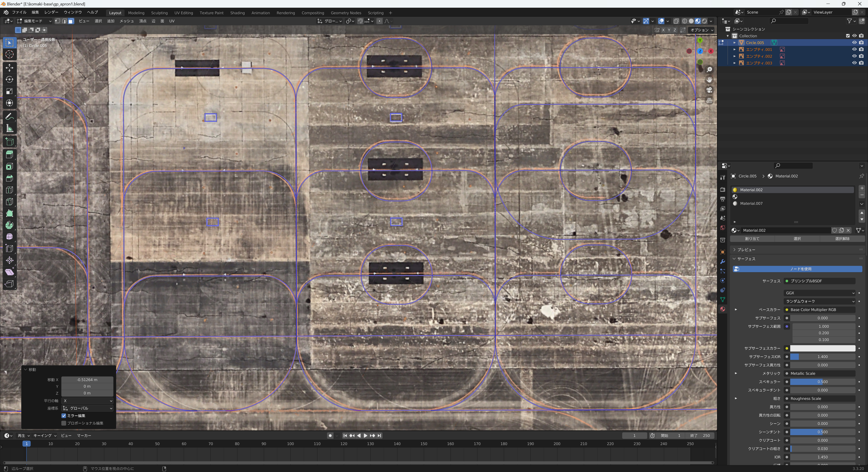Select the Bevel tool
The image size is (868, 472).
9,178
